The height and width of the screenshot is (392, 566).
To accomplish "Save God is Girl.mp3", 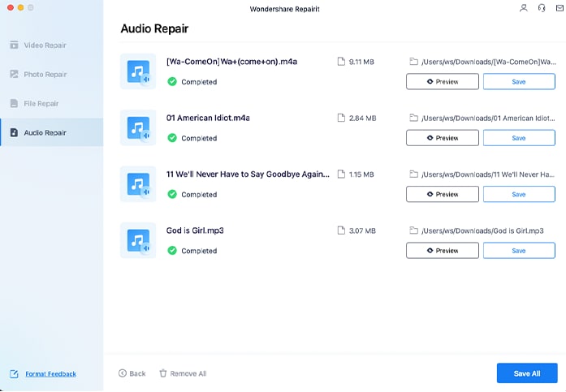I will click(x=519, y=250).
